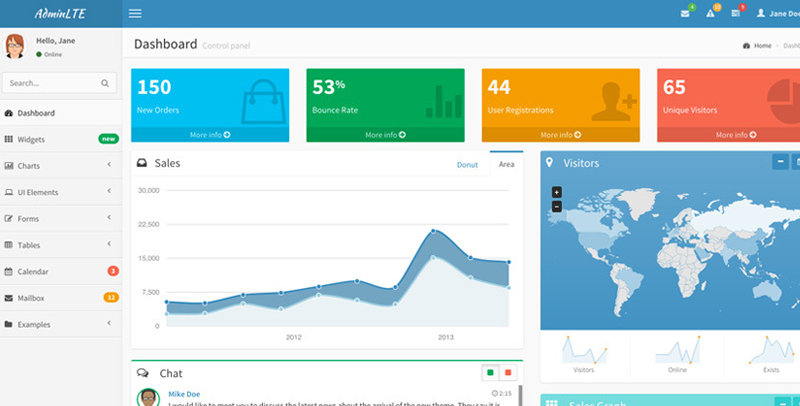800x406 pixels.
Task: Click the UI Elements laptop icon
Action: 9,192
